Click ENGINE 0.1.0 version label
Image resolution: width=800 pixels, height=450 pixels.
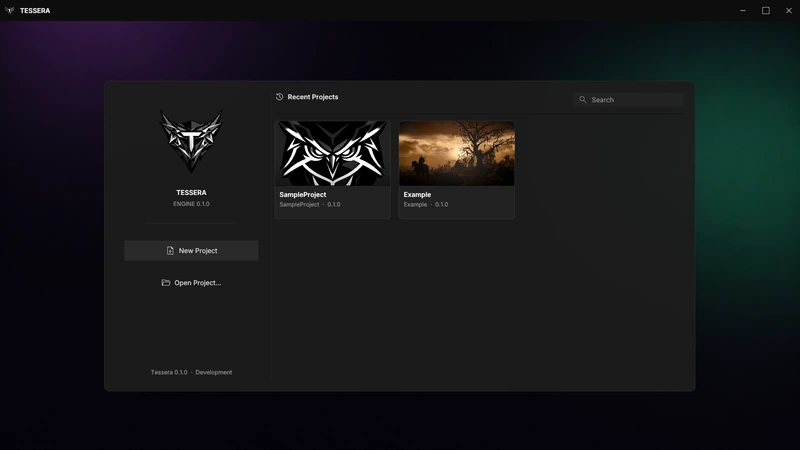click(x=191, y=204)
